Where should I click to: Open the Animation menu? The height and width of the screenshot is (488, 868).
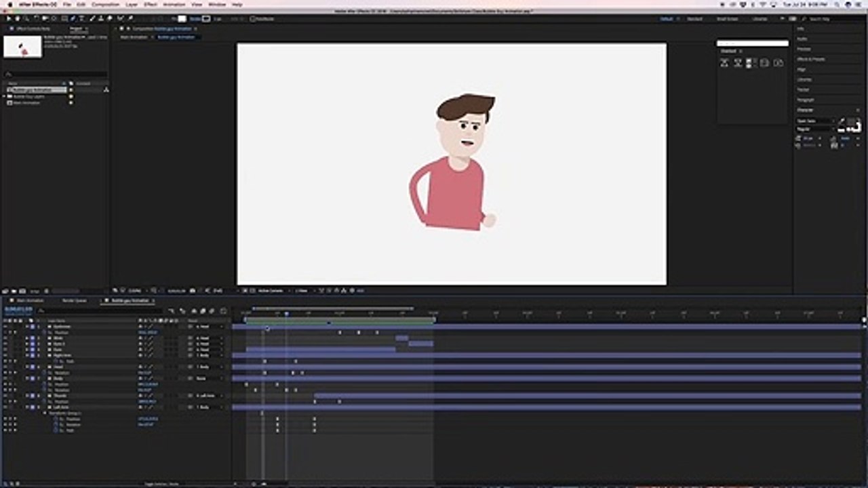pyautogui.click(x=174, y=4)
